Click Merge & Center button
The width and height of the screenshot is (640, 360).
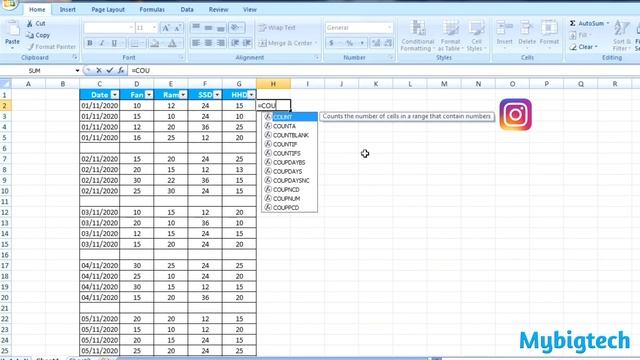(x=287, y=43)
